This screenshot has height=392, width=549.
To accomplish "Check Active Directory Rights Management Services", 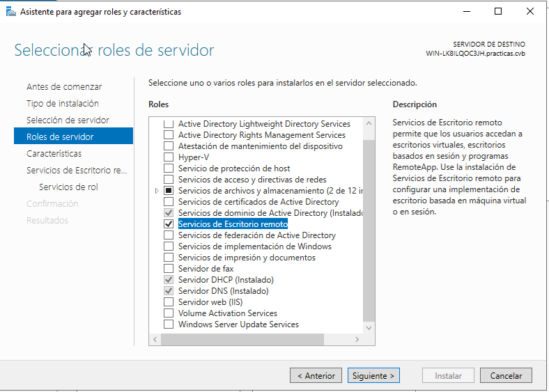I will pyautogui.click(x=169, y=135).
